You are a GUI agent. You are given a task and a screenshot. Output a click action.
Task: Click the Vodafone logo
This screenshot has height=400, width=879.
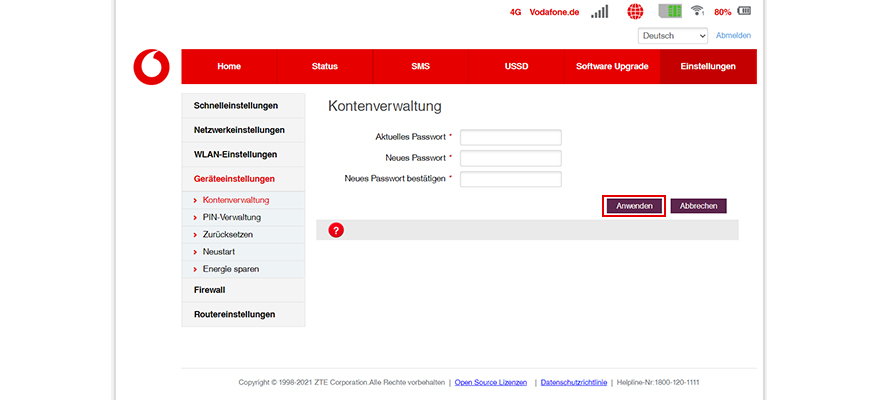pyautogui.click(x=152, y=66)
